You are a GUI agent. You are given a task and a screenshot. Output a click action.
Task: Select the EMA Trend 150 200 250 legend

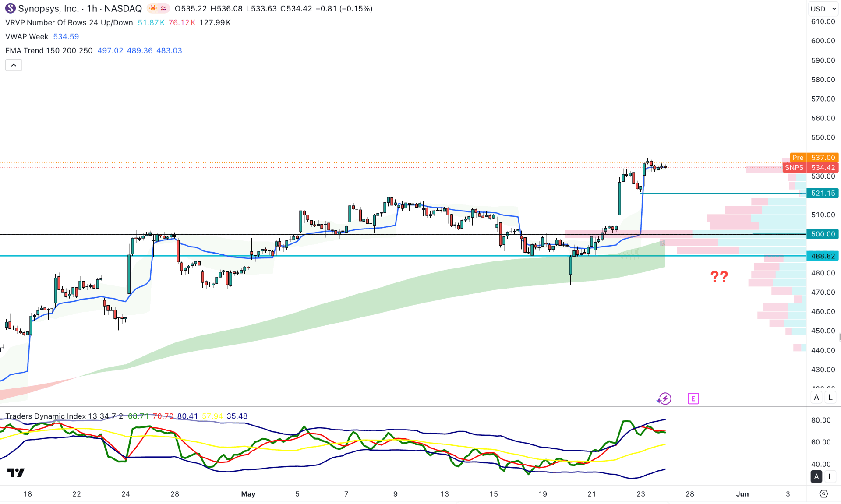[49, 50]
